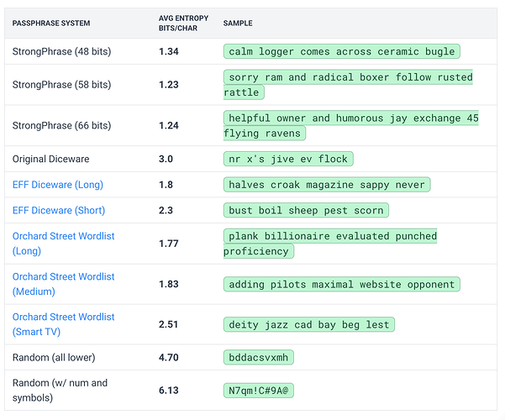
Task: Click sample starting 'plank billionaire evaluated punched'
Action: click(x=330, y=244)
